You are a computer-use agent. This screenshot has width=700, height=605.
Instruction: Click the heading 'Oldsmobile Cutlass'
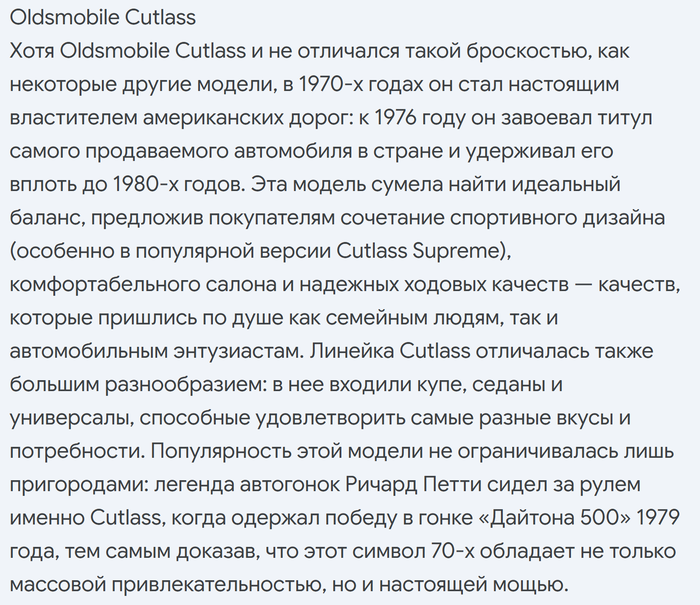tap(103, 18)
